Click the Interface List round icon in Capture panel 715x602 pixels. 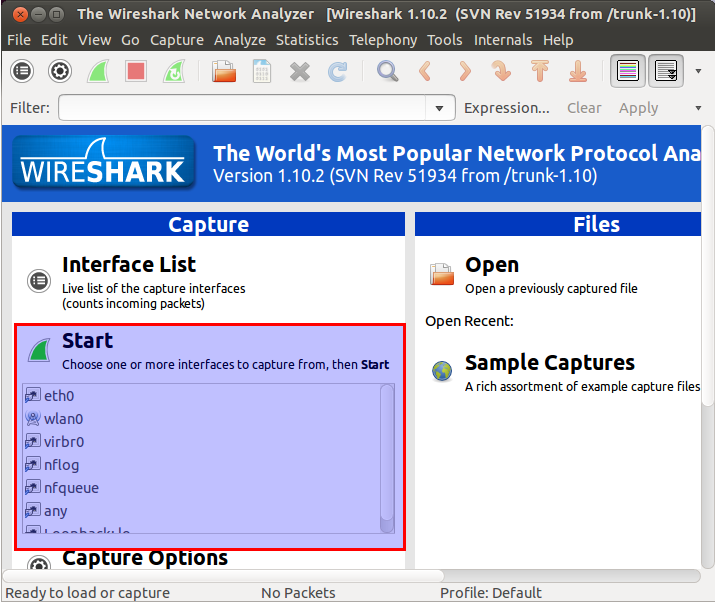pyautogui.click(x=39, y=281)
